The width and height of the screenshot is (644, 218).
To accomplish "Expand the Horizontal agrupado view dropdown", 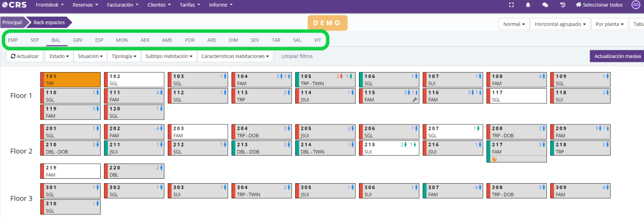I will pos(560,24).
